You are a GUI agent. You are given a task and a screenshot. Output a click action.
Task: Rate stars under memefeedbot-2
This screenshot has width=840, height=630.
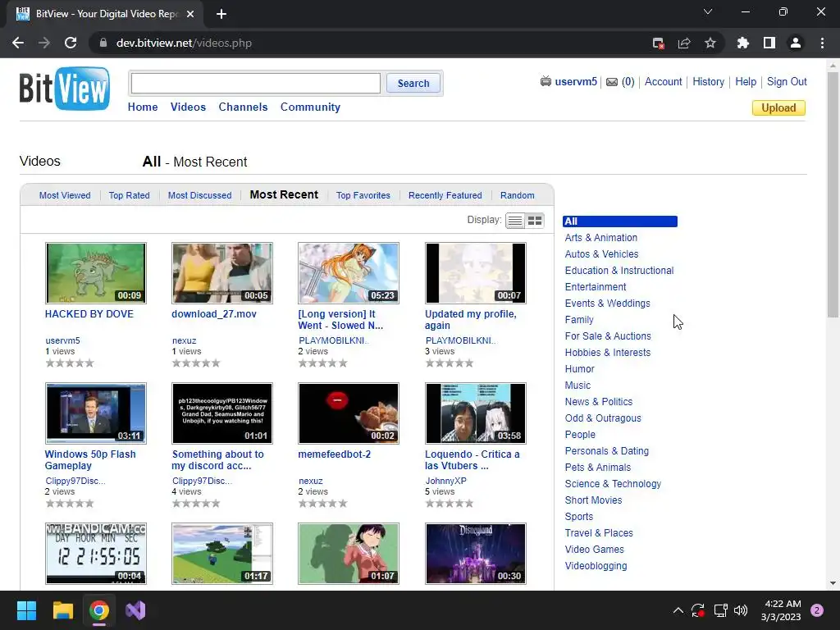click(323, 504)
